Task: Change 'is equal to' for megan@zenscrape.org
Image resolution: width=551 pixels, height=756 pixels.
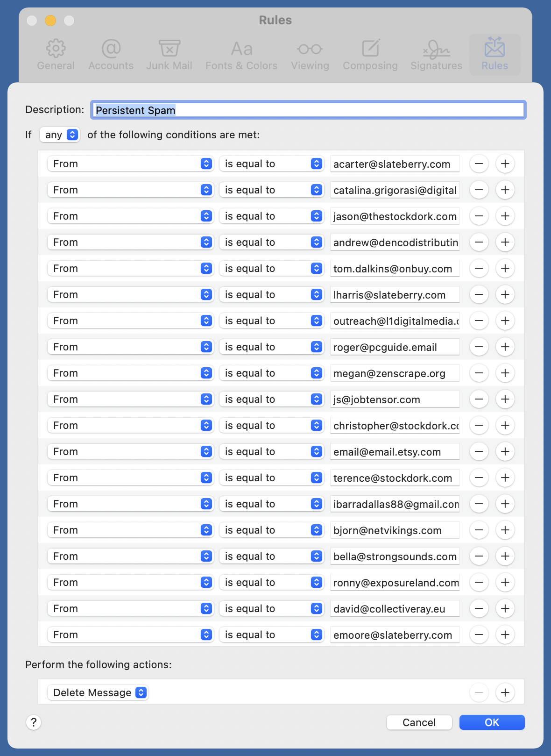Action: [271, 373]
